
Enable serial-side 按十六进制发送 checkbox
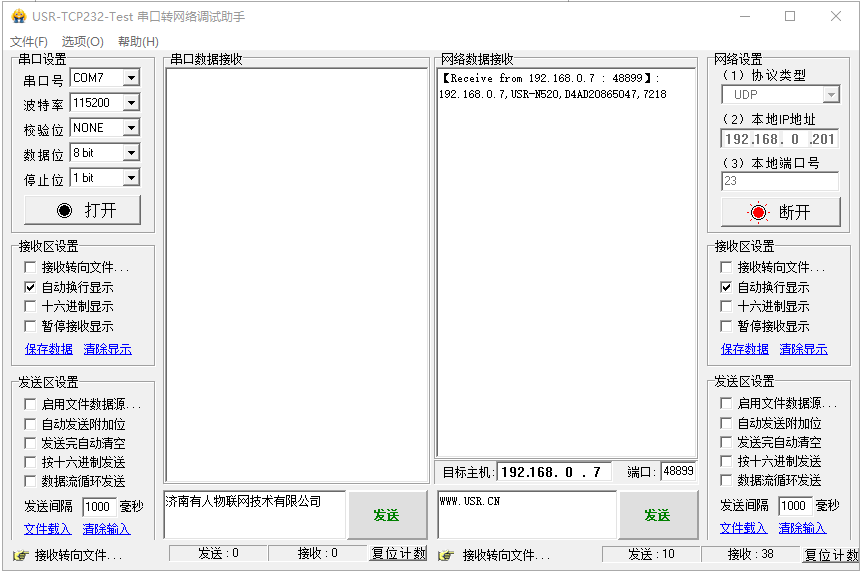[30, 462]
